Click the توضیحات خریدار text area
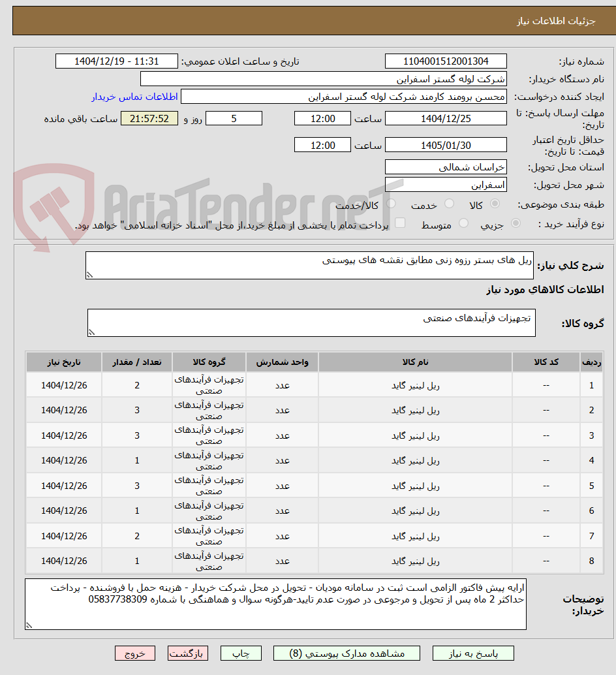616x675 pixels. click(276, 604)
